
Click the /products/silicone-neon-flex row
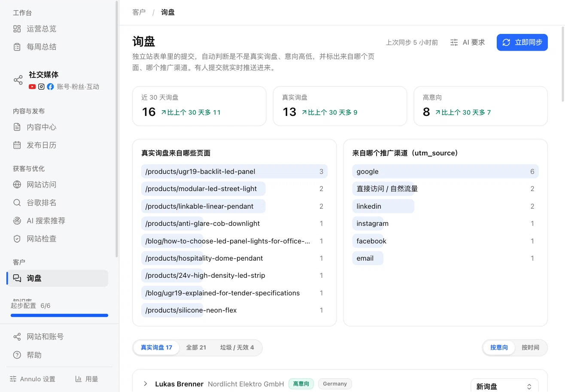click(x=234, y=310)
